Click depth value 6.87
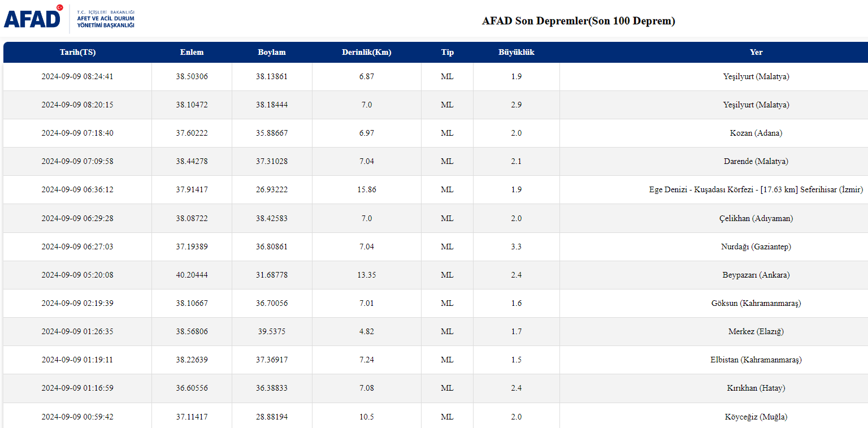The image size is (868, 428). [367, 76]
